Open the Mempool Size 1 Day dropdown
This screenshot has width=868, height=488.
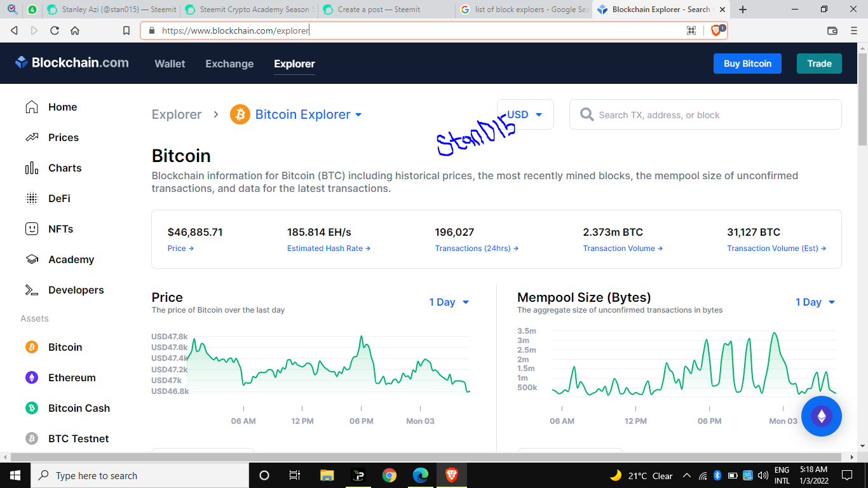tap(816, 302)
